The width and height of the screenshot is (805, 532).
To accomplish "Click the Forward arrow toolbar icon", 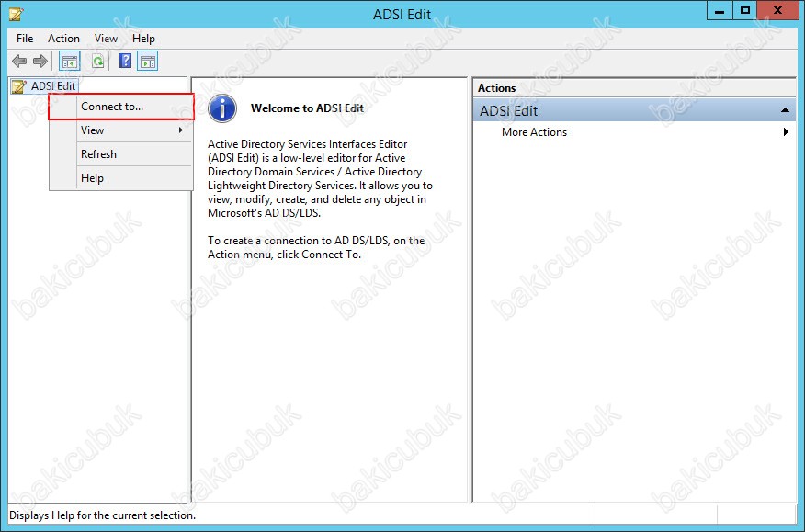I will 40,62.
